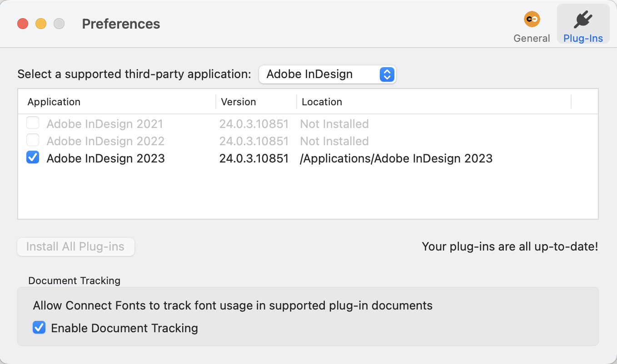Click the /Applications/Adobe InDesign 2023 location

pyautogui.click(x=396, y=158)
